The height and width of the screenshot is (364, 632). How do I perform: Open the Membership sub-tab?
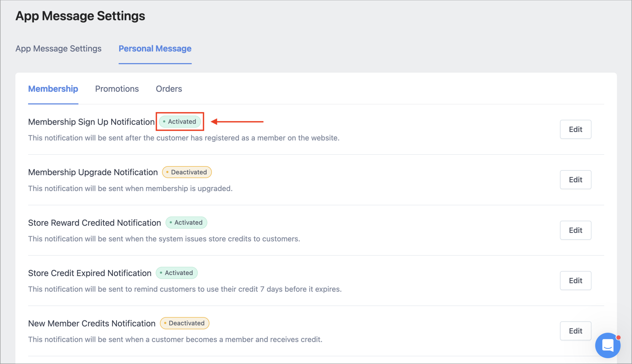pyautogui.click(x=53, y=89)
